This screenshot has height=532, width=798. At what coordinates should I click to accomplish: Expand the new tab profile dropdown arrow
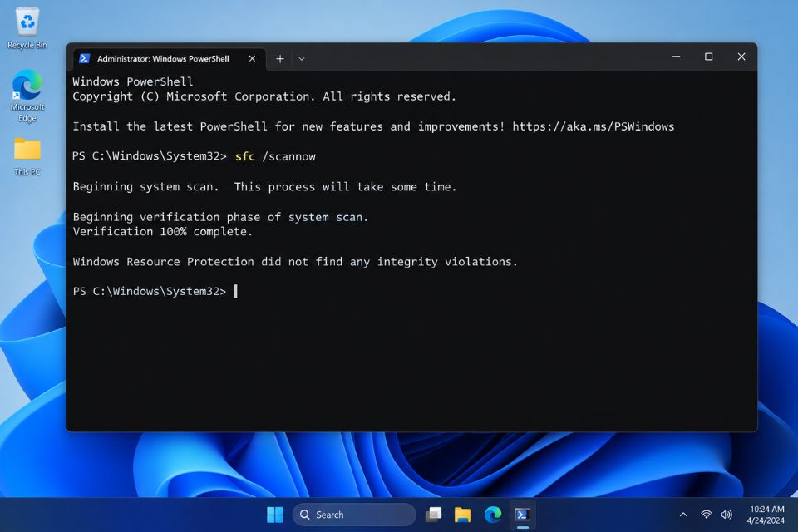click(301, 59)
